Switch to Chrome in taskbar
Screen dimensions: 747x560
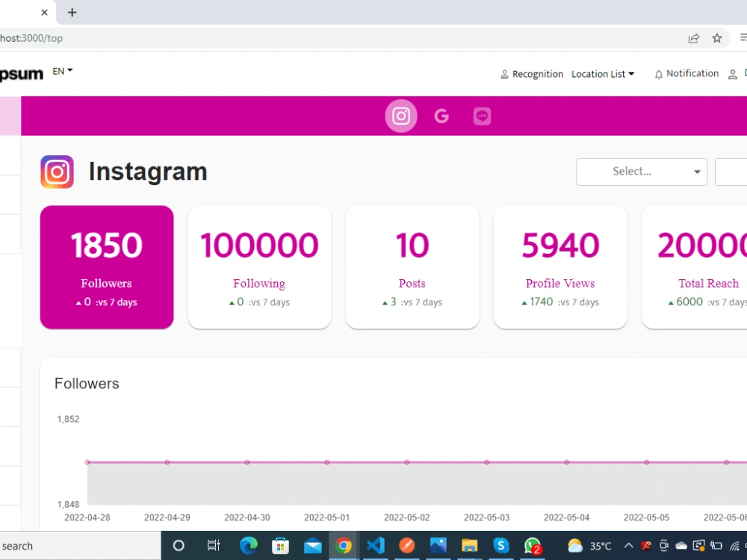344,546
